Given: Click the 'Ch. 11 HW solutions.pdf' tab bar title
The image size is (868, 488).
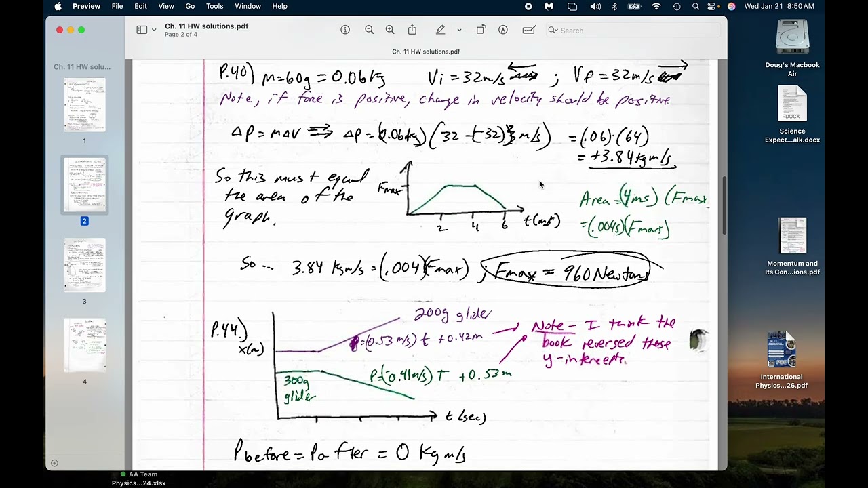Looking at the screenshot, I should [426, 52].
